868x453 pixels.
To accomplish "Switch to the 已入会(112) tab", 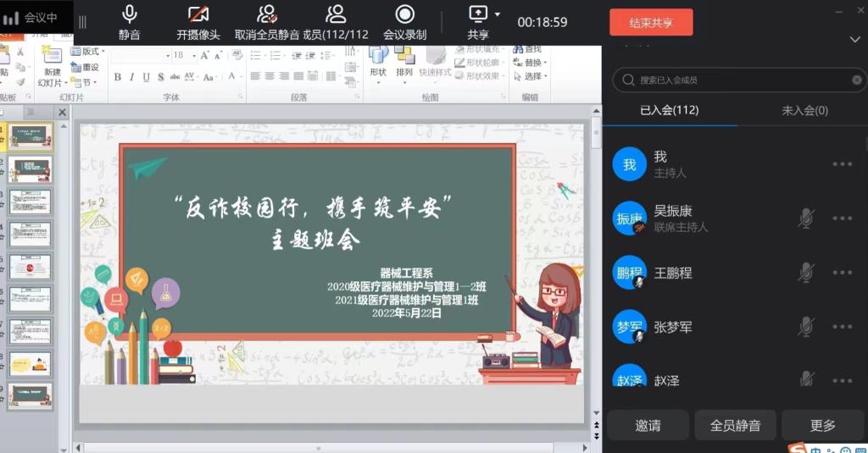I will pos(669,110).
